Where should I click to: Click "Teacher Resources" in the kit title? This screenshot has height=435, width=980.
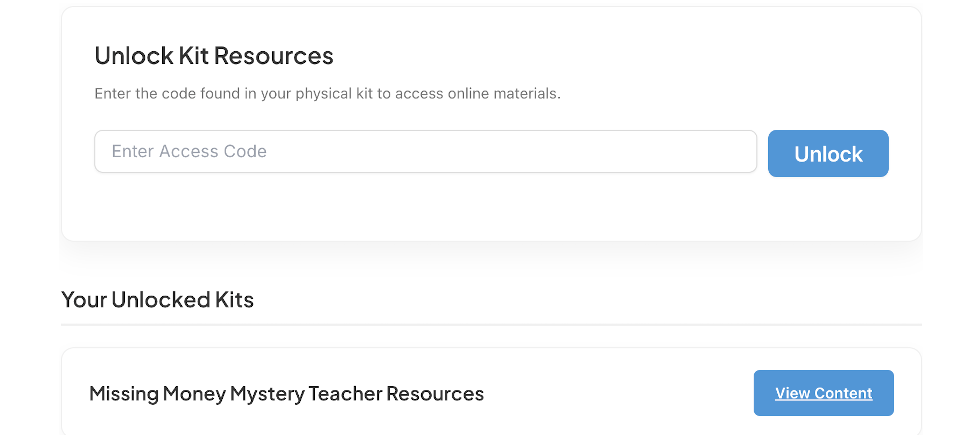(396, 394)
